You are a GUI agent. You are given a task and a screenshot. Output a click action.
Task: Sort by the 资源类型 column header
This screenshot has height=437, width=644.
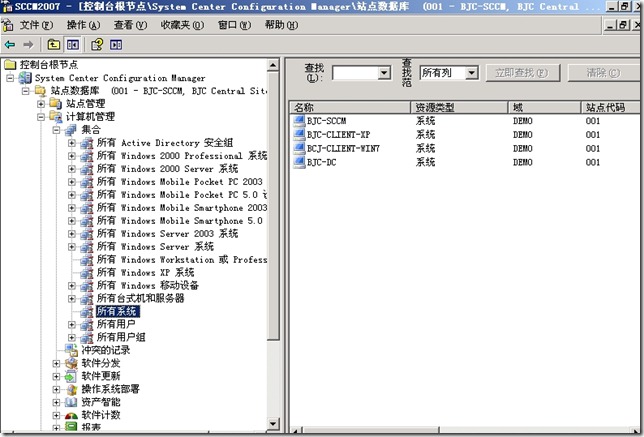pos(459,107)
